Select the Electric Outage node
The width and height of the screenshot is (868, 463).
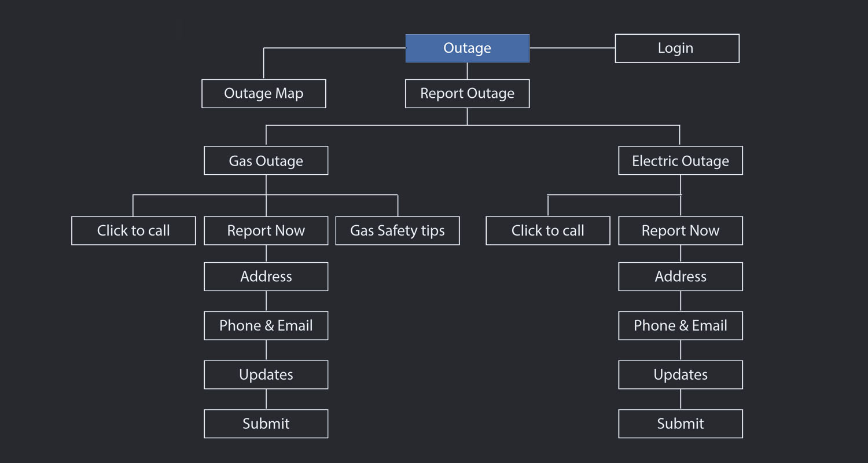[680, 161]
